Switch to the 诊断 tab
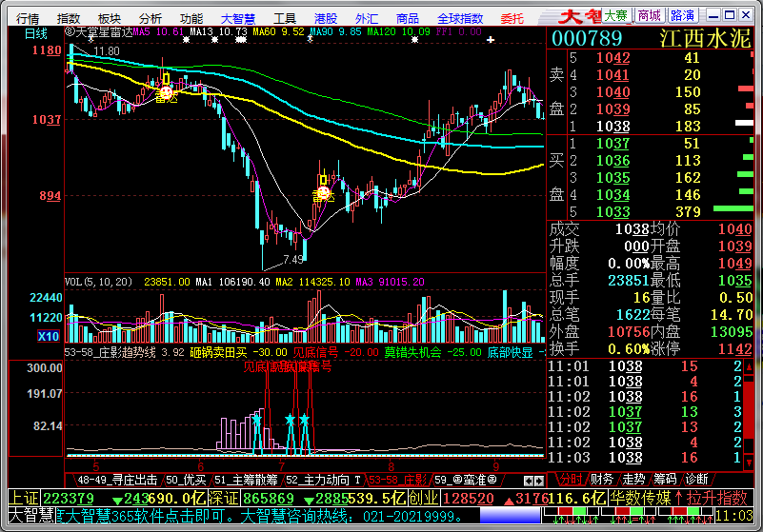This screenshot has width=763, height=532. (x=697, y=480)
